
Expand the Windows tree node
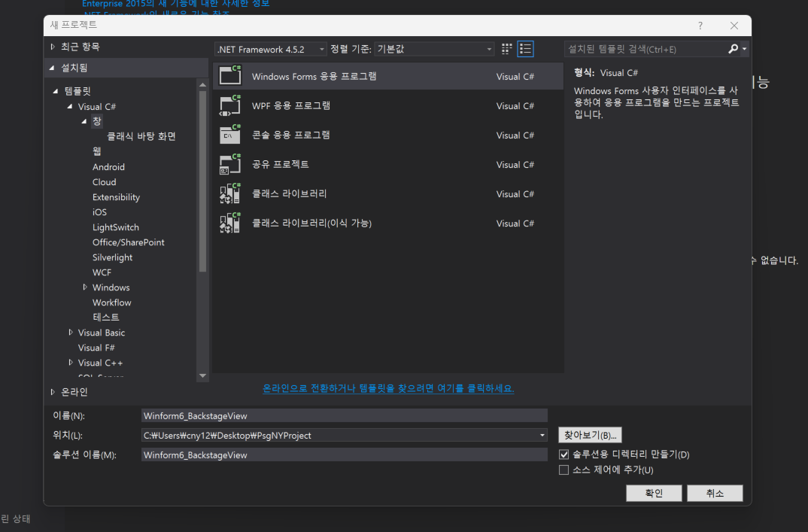(x=85, y=287)
